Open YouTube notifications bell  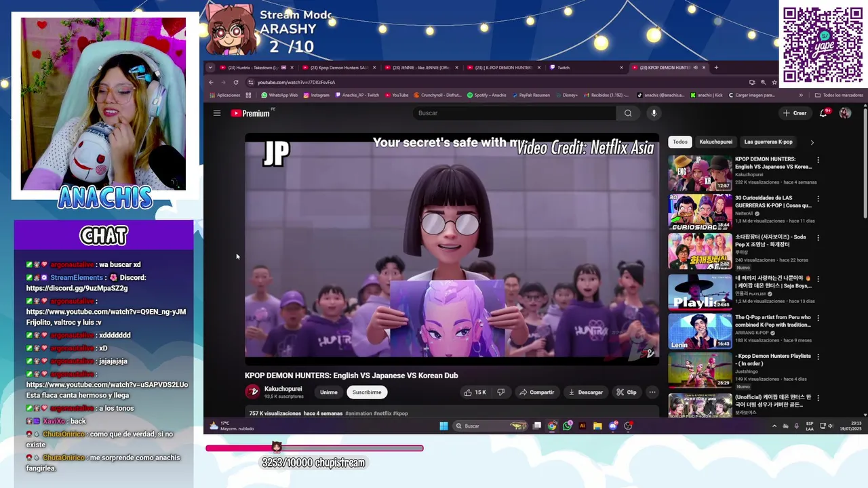tap(823, 113)
